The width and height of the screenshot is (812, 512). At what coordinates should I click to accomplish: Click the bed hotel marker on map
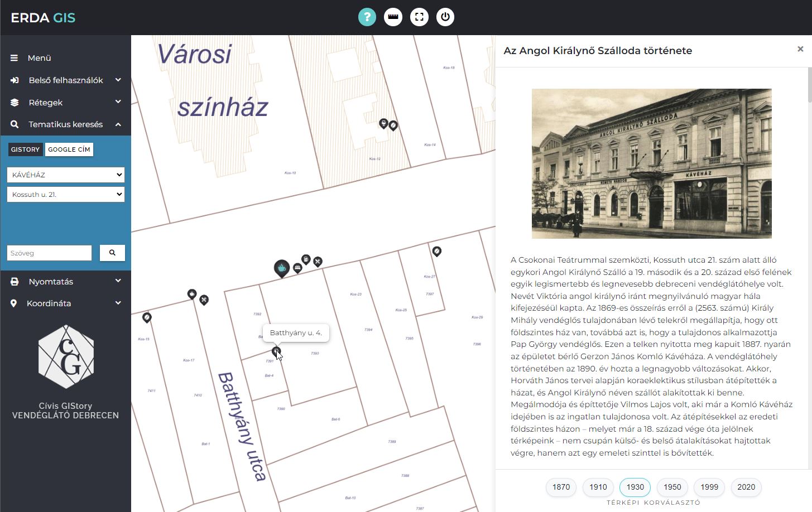[297, 268]
